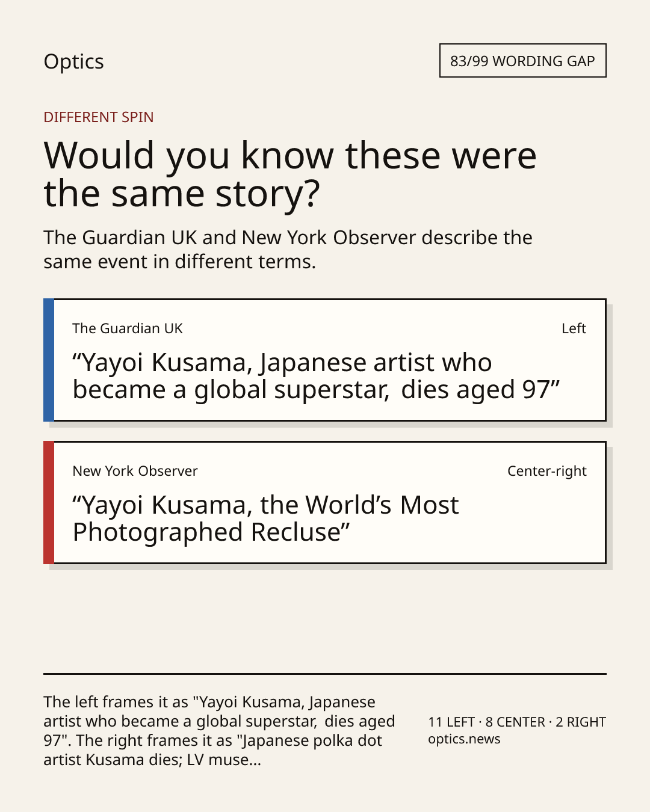Open 'World's Most Photographed Recluse' headline
Image resolution: width=650 pixels, height=812 pixels.
(x=265, y=518)
